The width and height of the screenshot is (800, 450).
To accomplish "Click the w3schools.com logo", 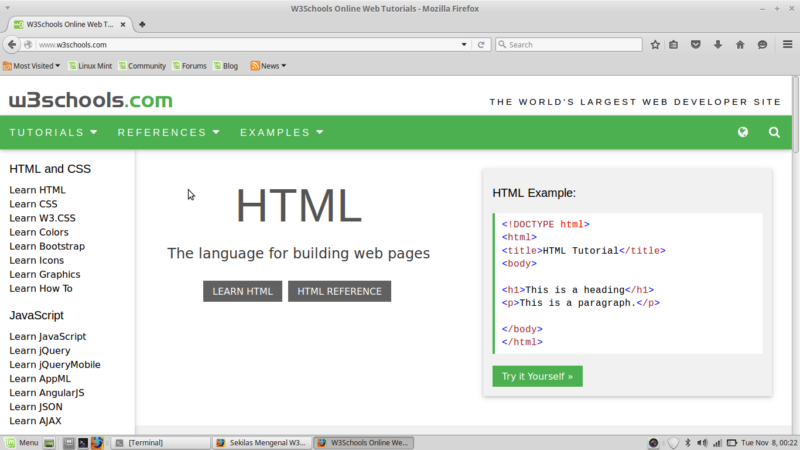I will point(91,100).
